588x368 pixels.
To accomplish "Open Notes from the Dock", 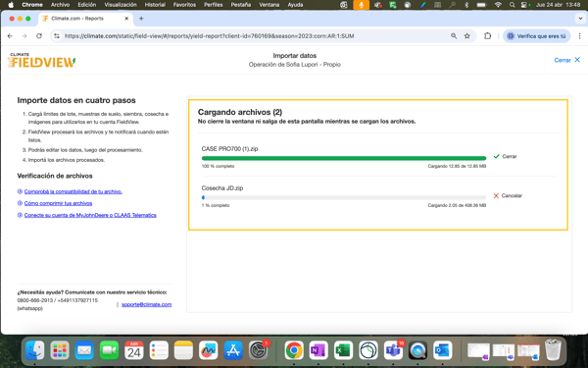I will (x=183, y=350).
